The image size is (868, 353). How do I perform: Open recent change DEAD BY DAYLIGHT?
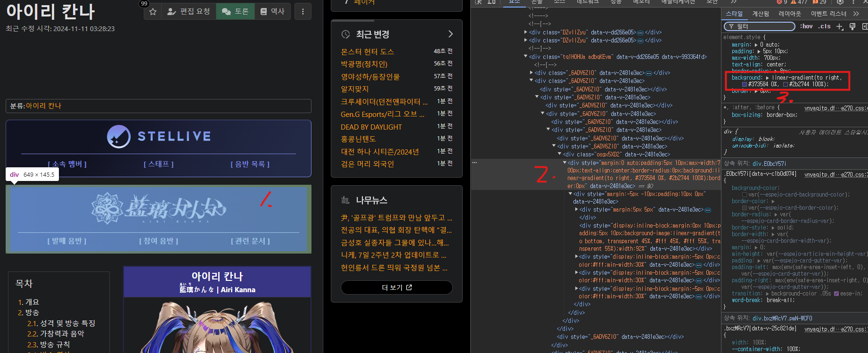click(x=371, y=127)
